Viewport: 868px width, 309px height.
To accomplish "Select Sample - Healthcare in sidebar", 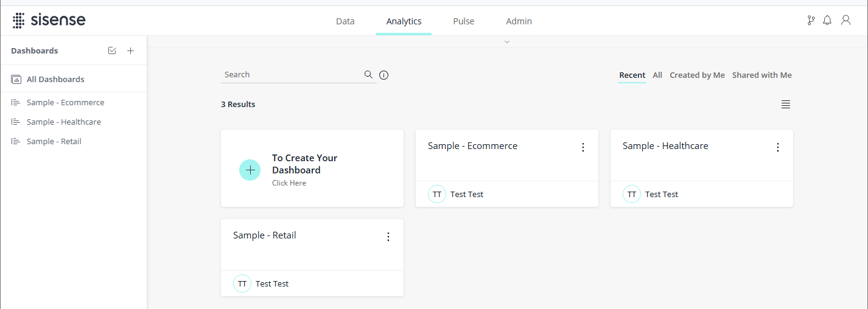I will [63, 122].
